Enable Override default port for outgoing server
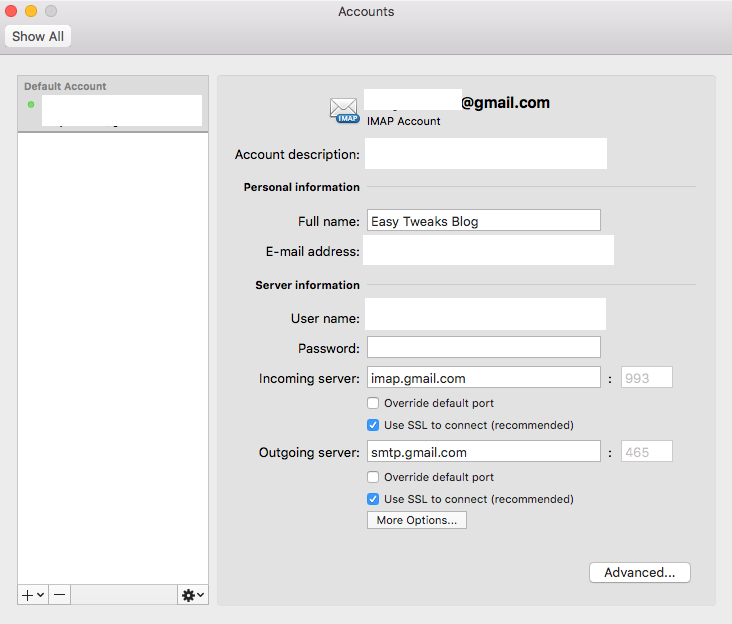This screenshot has height=624, width=732. coord(373,477)
